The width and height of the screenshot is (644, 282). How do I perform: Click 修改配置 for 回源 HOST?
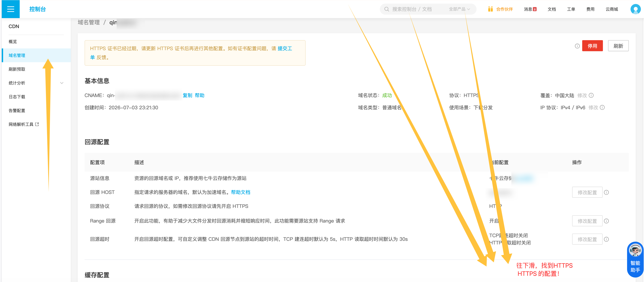click(587, 192)
